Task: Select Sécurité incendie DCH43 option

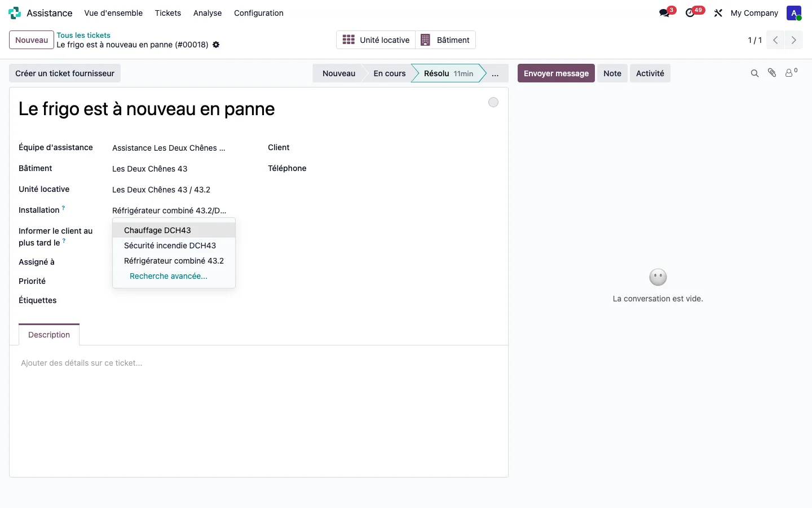Action: click(174, 246)
